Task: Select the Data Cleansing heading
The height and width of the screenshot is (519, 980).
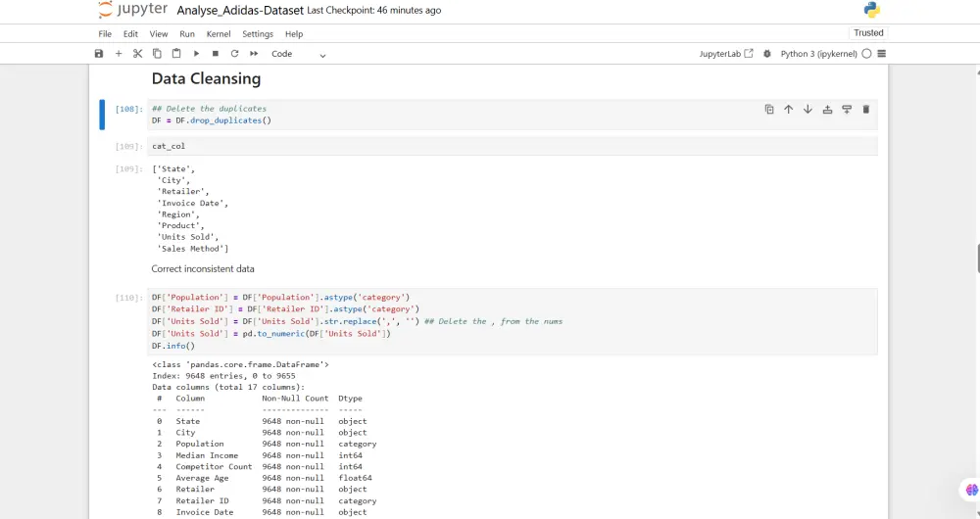Action: point(206,78)
